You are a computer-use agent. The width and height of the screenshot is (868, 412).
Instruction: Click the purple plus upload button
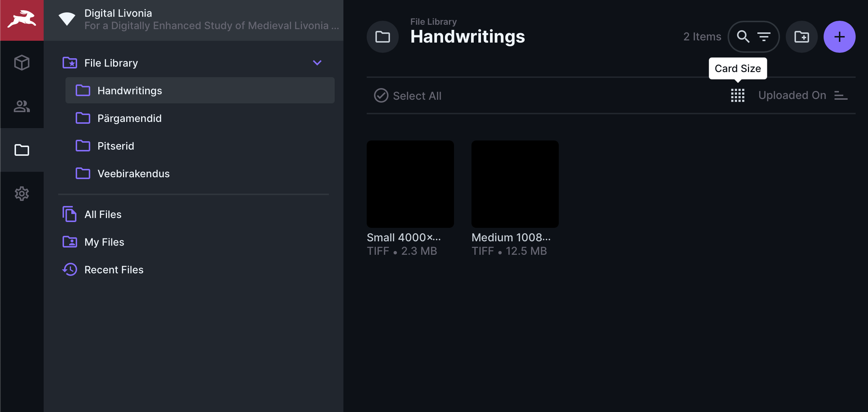pos(839,36)
